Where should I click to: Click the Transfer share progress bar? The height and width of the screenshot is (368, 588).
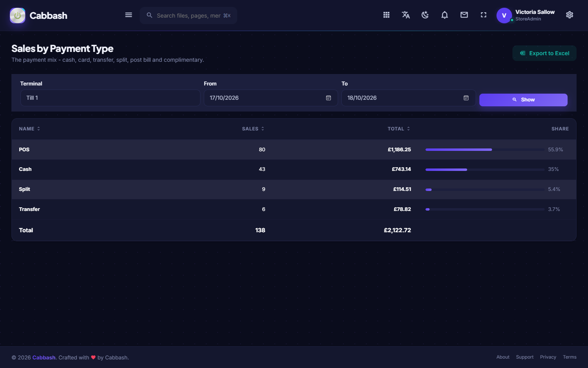[485, 209]
